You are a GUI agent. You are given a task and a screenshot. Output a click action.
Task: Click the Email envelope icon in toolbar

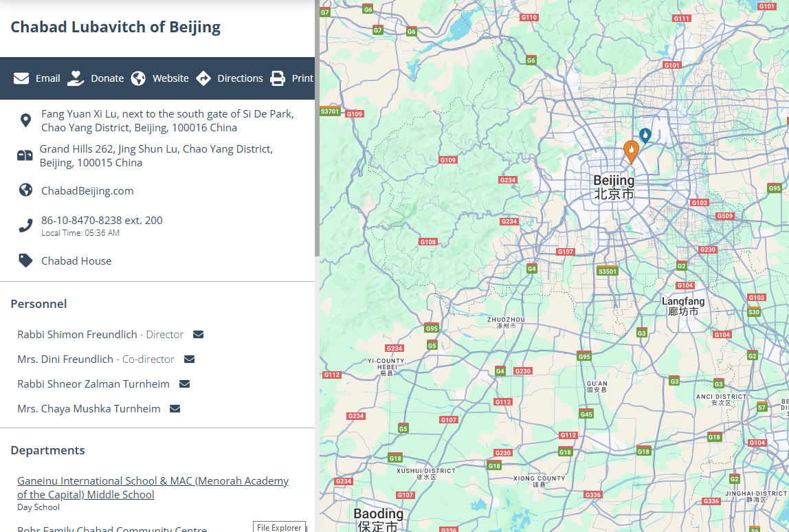21,78
